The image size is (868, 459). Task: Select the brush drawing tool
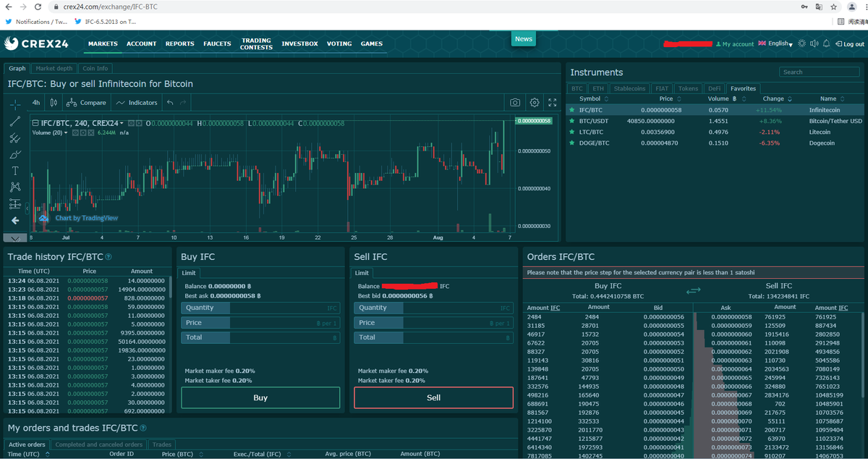[15, 154]
